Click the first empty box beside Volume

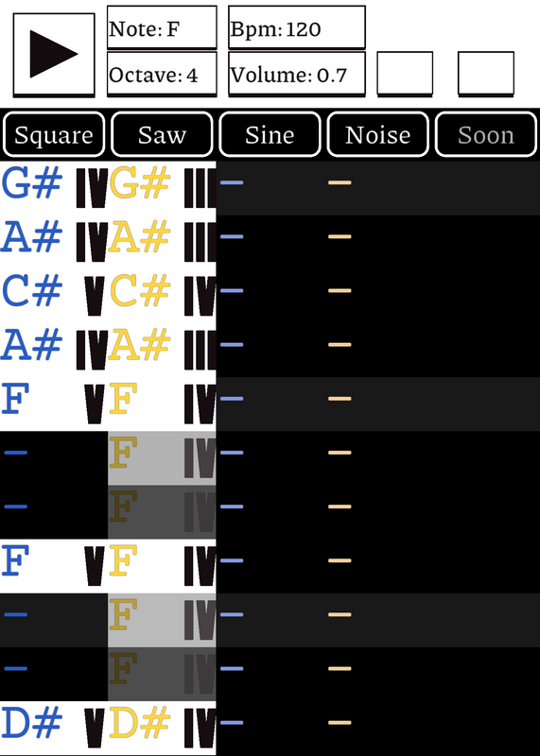pyautogui.click(x=405, y=74)
